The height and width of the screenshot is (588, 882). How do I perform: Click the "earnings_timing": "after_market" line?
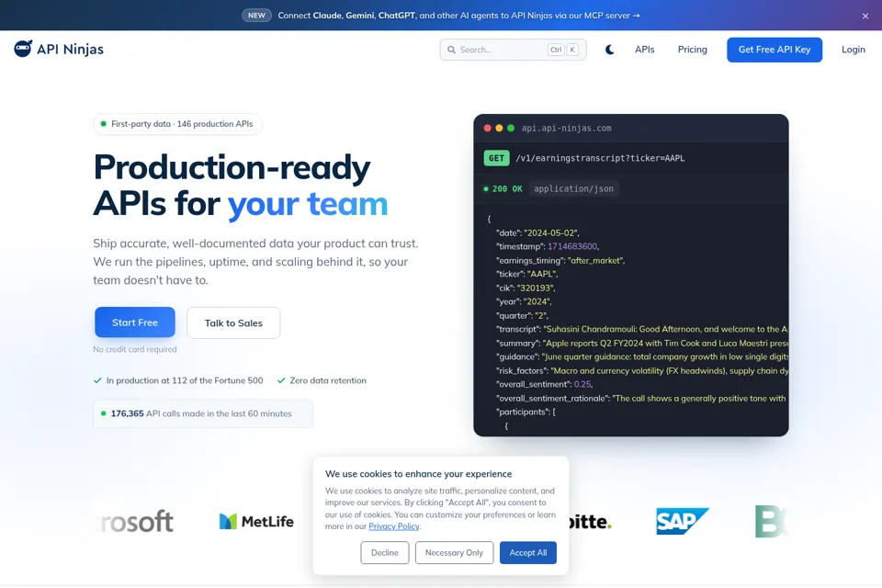pos(560,261)
